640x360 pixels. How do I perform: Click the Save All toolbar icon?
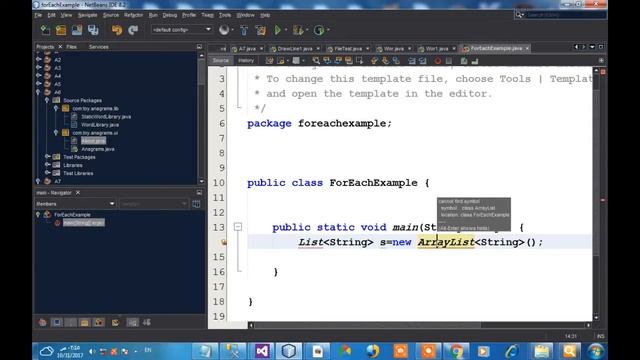[93, 30]
